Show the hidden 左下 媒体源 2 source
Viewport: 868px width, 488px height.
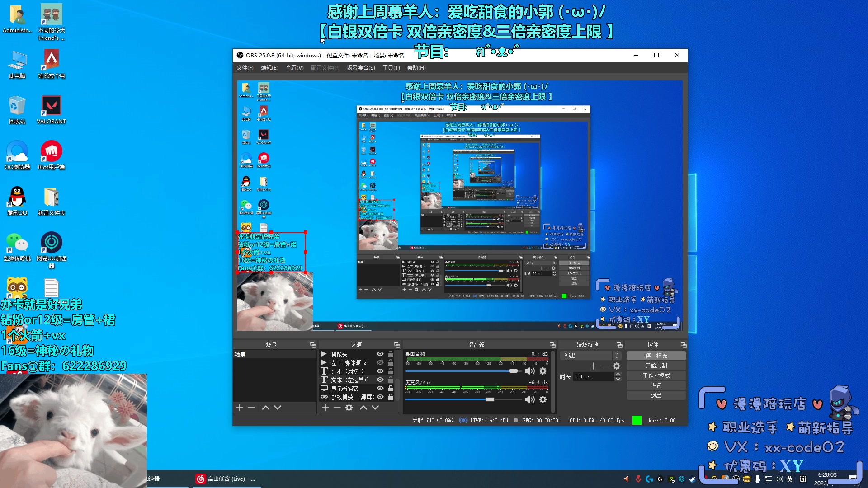380,363
